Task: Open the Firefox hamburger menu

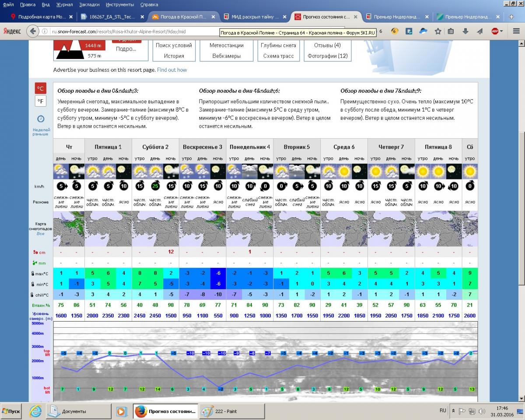Action: (516, 31)
